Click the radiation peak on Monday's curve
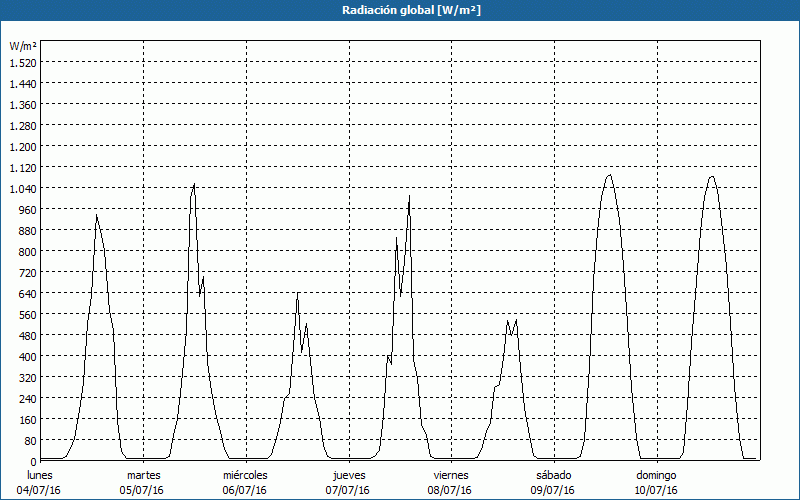 (x=96, y=215)
